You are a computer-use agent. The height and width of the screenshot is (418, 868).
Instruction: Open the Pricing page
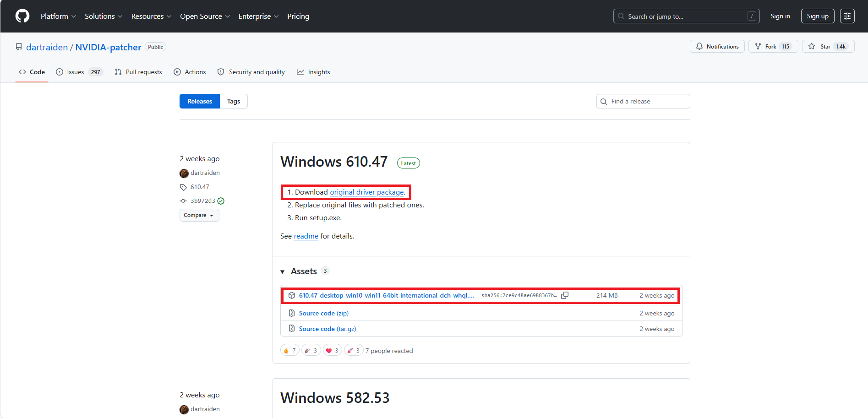[298, 16]
